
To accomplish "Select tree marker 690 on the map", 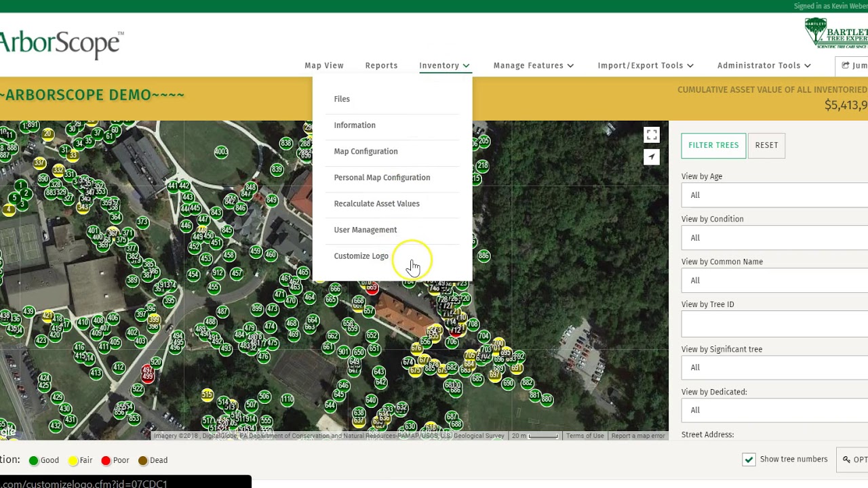I will (x=509, y=383).
